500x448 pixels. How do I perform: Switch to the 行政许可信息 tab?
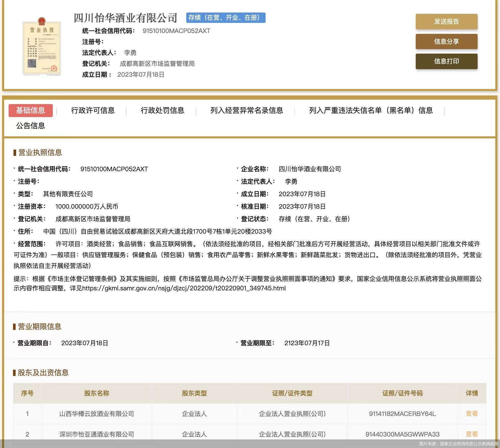[x=93, y=111]
